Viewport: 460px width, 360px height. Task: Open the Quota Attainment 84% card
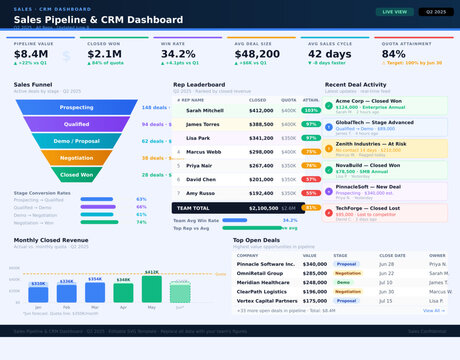tap(414, 54)
